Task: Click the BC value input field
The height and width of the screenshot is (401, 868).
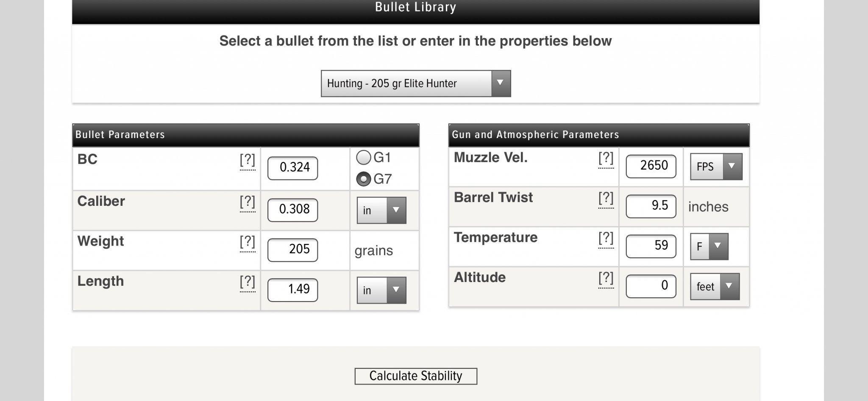Action: click(293, 168)
